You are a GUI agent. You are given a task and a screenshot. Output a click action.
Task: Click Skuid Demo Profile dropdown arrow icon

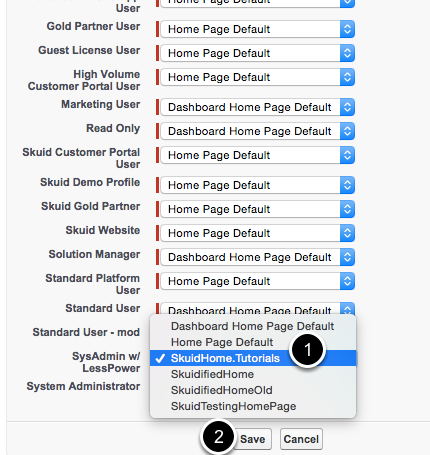click(x=347, y=185)
